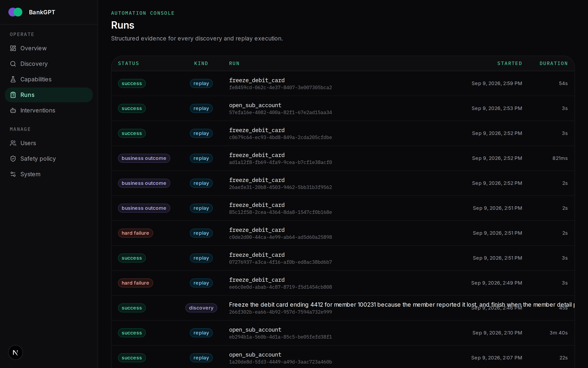Click the Sep 9, 2026, 2:07 PM timestamp
Image resolution: width=588 pixels, height=368 pixels.
tap(496, 358)
